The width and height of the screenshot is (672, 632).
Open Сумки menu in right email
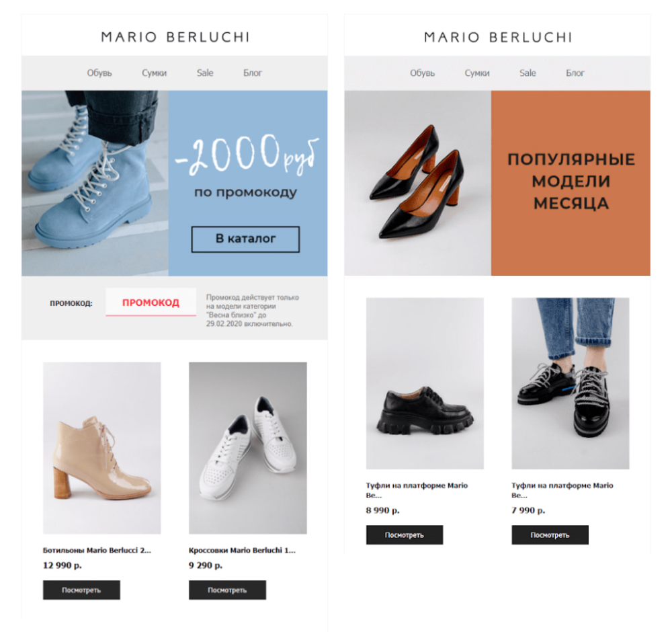pyautogui.click(x=477, y=73)
